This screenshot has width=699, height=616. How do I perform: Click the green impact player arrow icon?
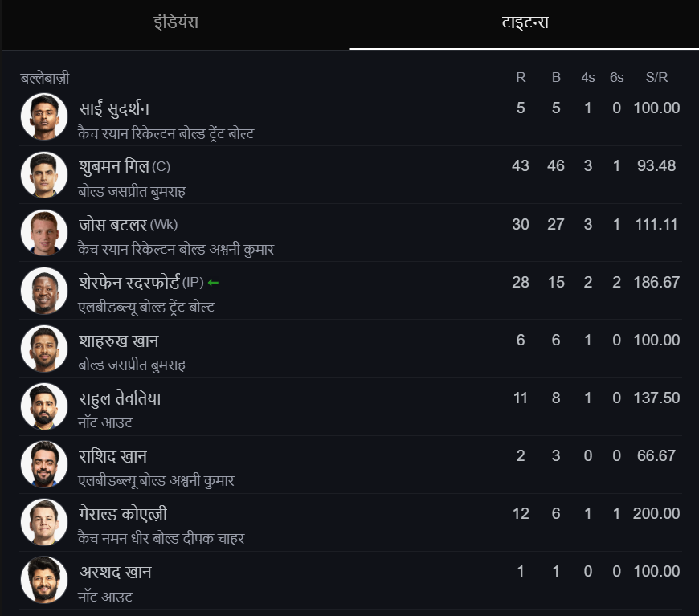213,283
